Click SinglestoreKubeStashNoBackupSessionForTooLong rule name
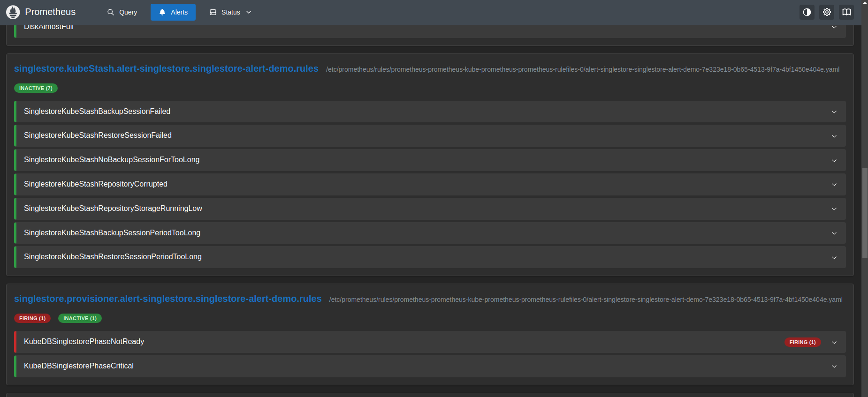 coord(112,160)
